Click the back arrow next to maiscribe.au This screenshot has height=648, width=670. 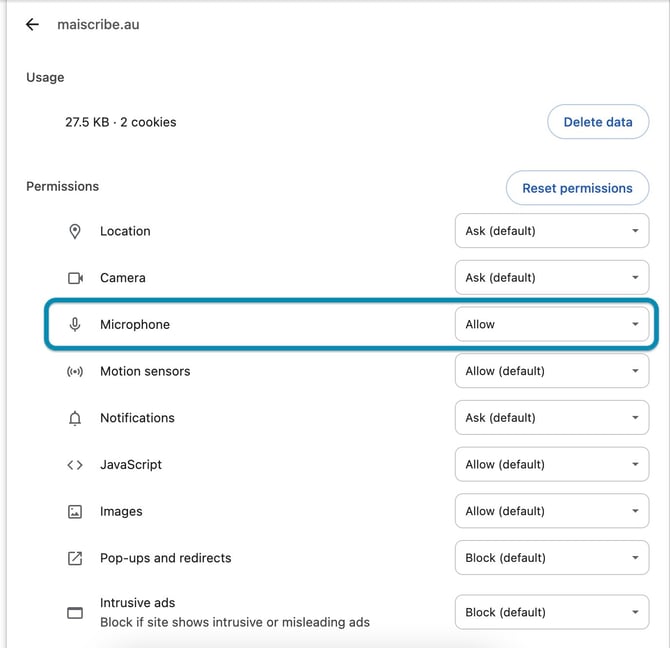pos(33,24)
